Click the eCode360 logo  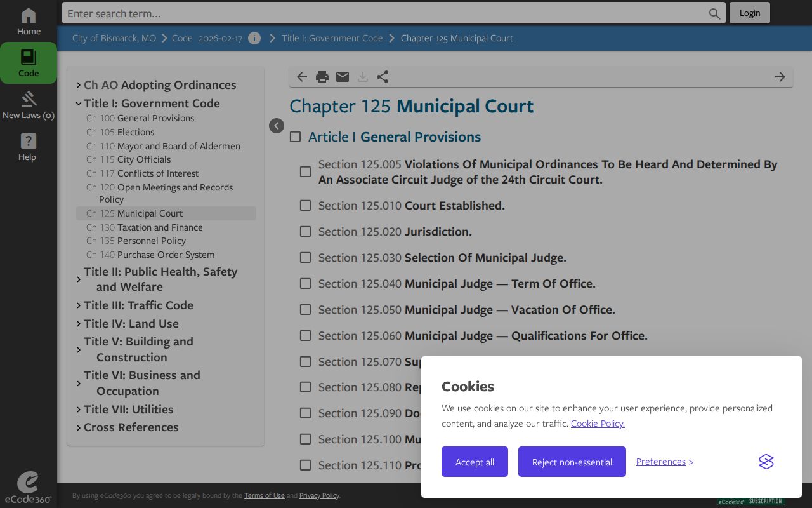tap(28, 488)
